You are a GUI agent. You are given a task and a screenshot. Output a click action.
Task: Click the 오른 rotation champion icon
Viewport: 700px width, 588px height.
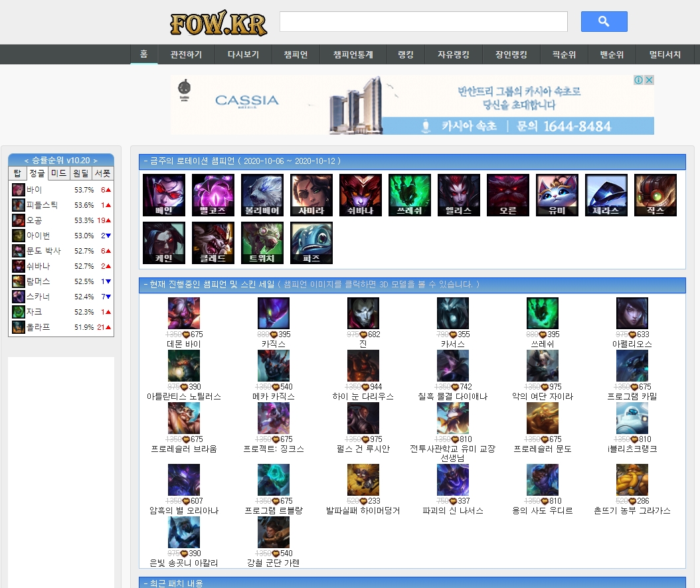[507, 195]
